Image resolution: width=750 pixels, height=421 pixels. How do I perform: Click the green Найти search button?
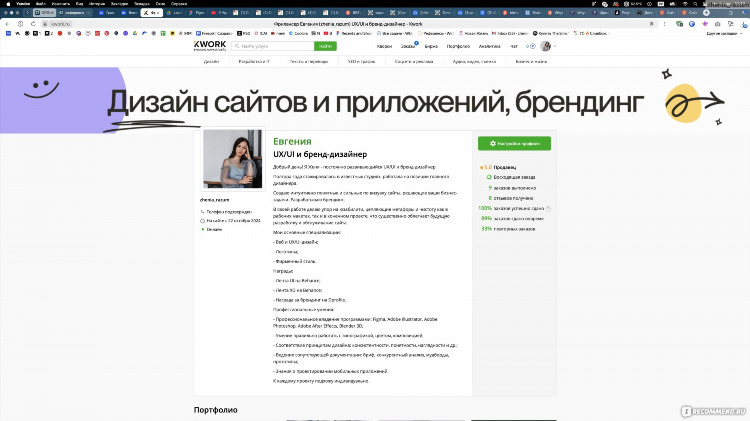[325, 46]
